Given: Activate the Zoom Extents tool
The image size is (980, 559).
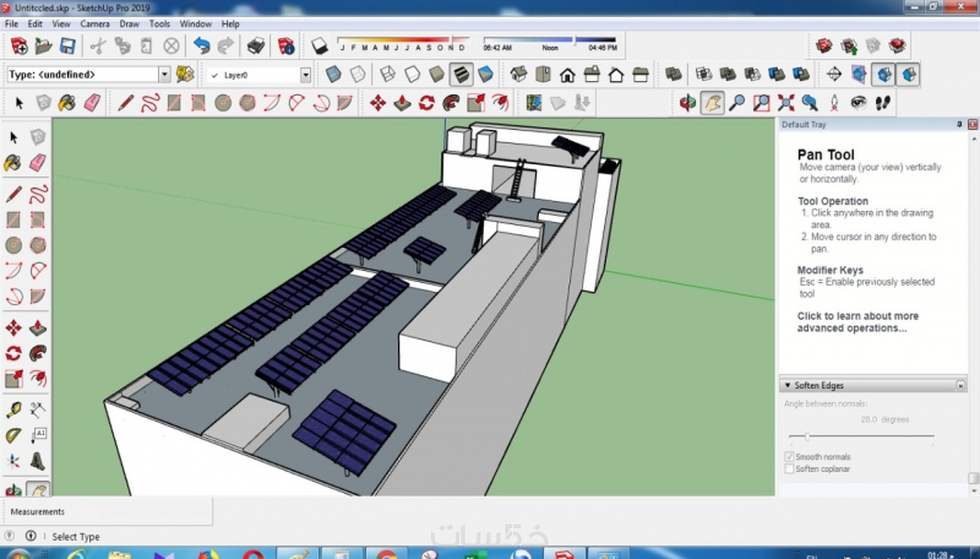Looking at the screenshot, I should coord(786,103).
